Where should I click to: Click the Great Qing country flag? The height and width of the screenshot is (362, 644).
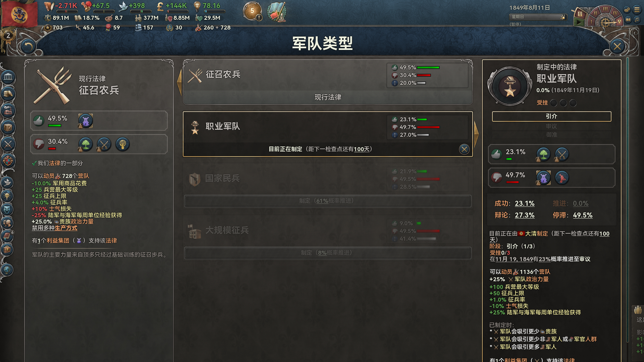(x=20, y=14)
